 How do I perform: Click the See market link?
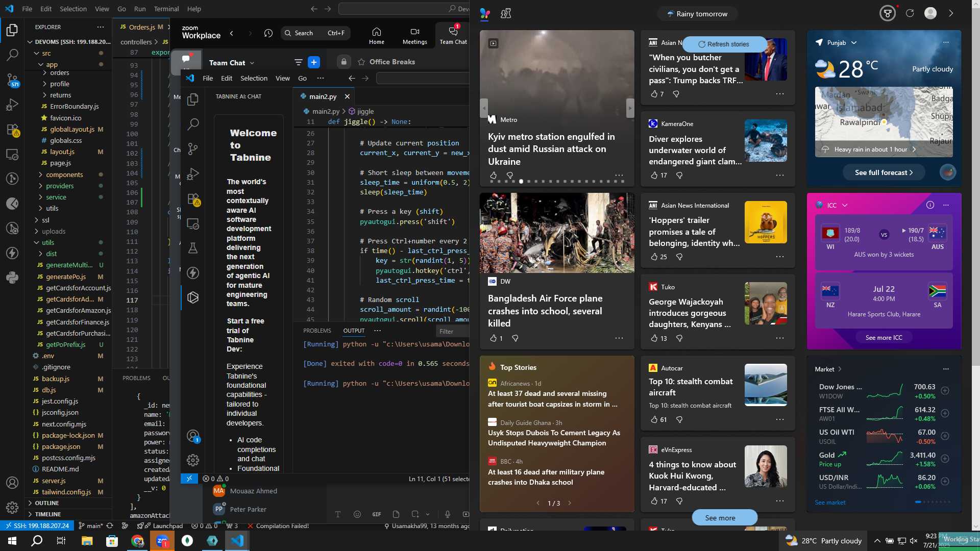pos(830,503)
